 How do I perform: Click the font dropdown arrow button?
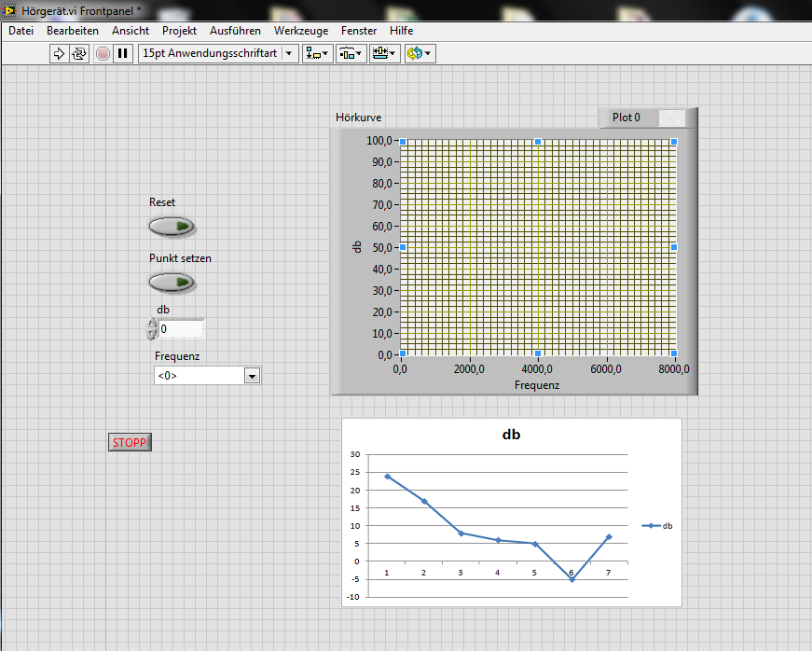pos(289,53)
